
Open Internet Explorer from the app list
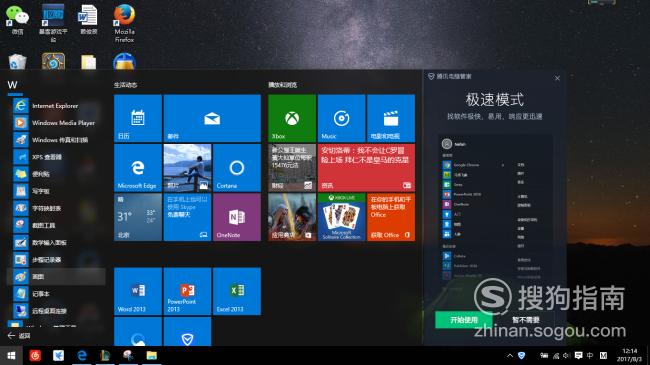pyautogui.click(x=56, y=106)
